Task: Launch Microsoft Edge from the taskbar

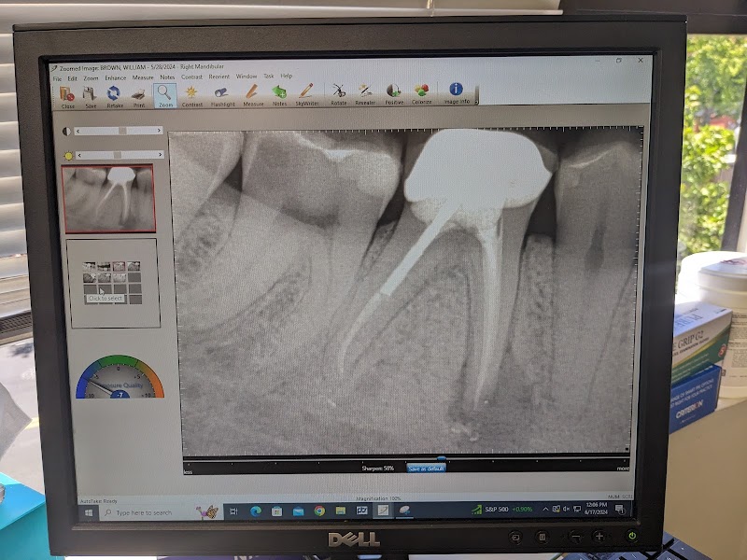Action: pos(256,511)
